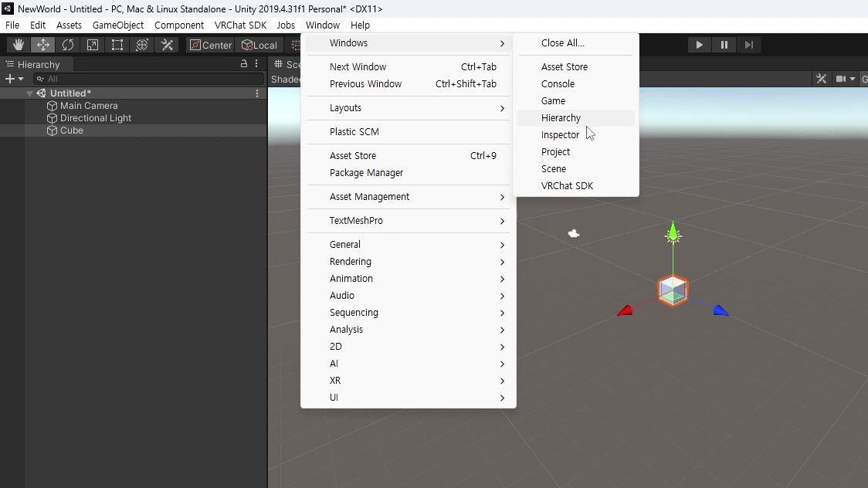Viewport: 868px width, 488px height.
Task: Click the selected Cube in Scene view
Action: [x=673, y=290]
